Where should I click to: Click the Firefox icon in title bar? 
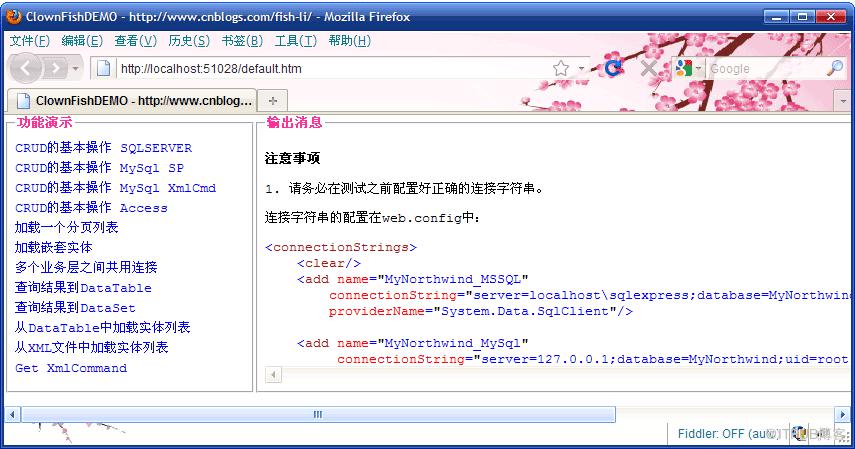[14, 16]
